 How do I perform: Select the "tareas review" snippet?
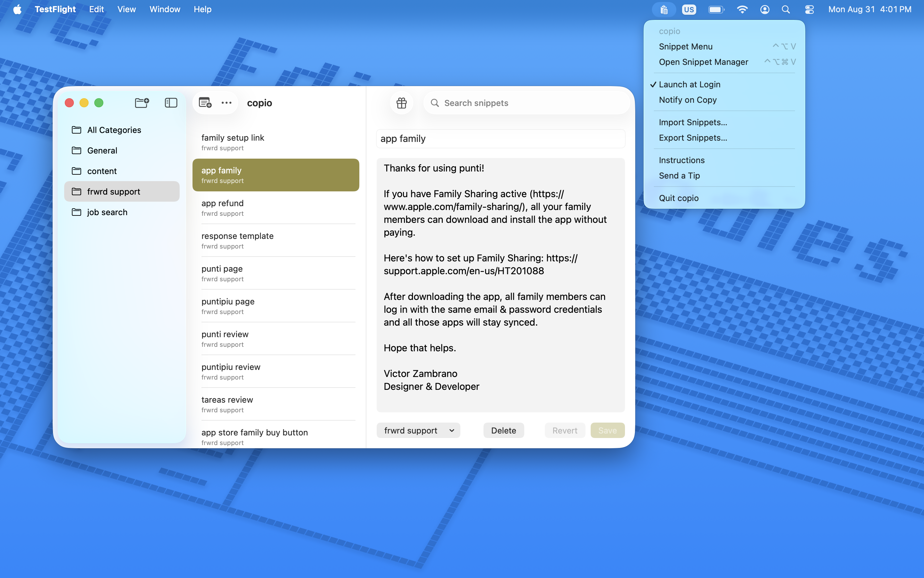point(276,405)
